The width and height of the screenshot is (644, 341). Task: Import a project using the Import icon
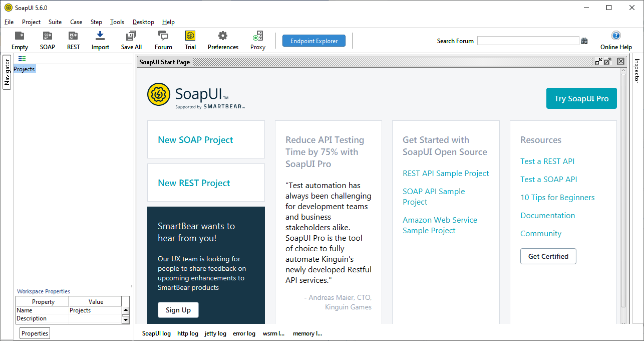coord(100,40)
